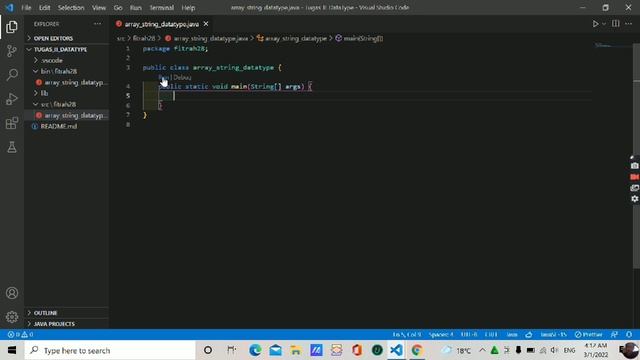The height and width of the screenshot is (360, 640).
Task: Select the array_string_datatype.java editor tab
Action: (162, 24)
